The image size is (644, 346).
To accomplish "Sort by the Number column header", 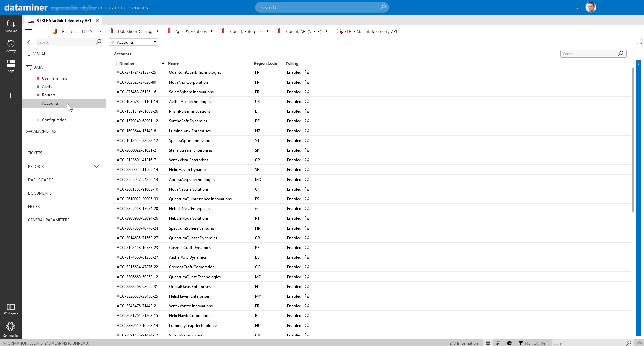I will tap(127, 63).
